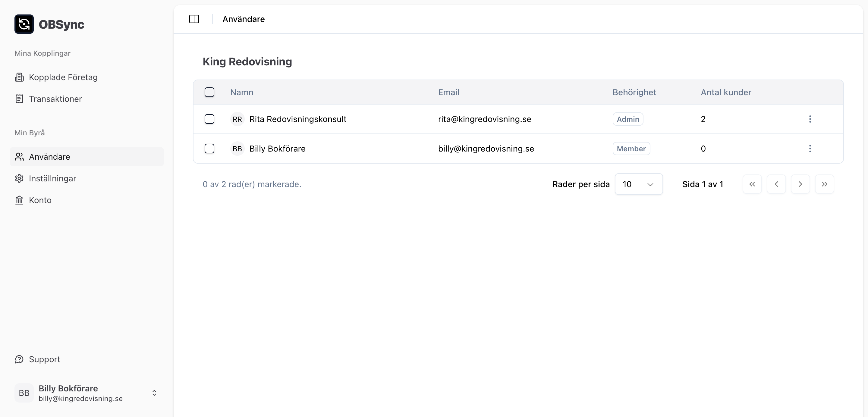Go to Inställningar page
This screenshot has height=417, width=868.
click(52, 179)
